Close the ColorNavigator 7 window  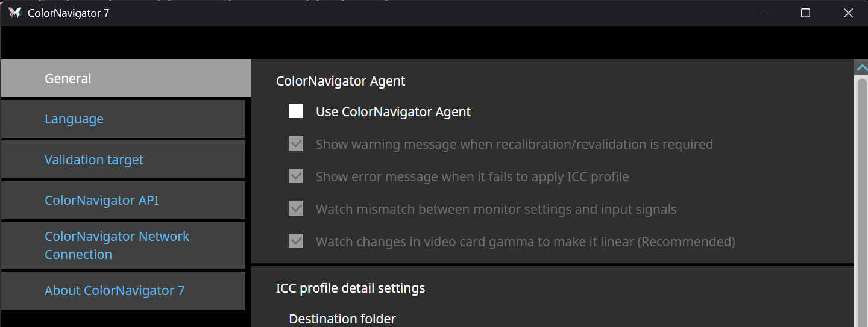(848, 13)
